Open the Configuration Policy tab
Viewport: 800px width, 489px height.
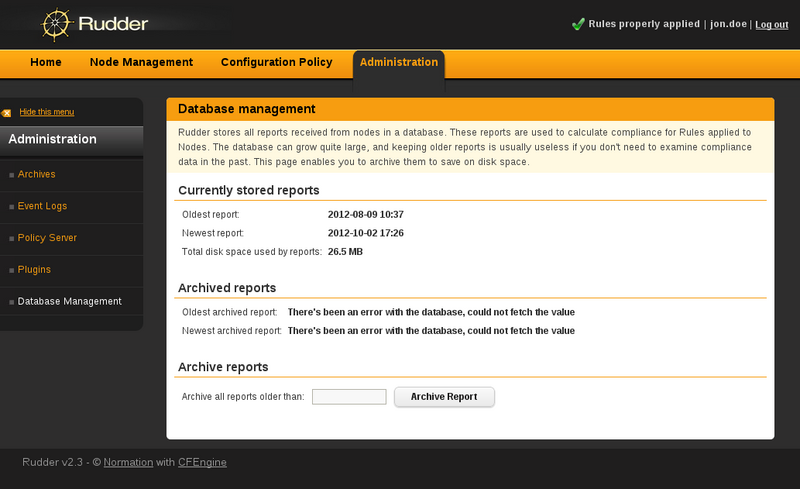(277, 62)
